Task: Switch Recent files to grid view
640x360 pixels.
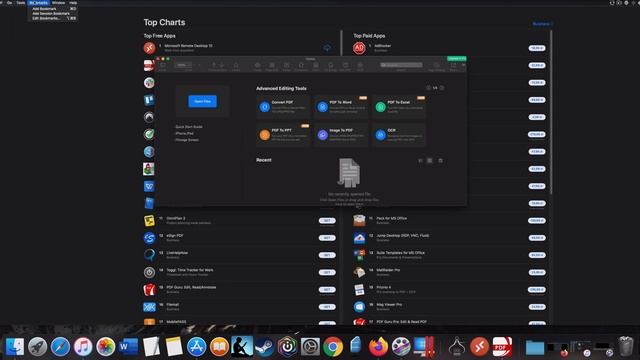Action: point(429,160)
